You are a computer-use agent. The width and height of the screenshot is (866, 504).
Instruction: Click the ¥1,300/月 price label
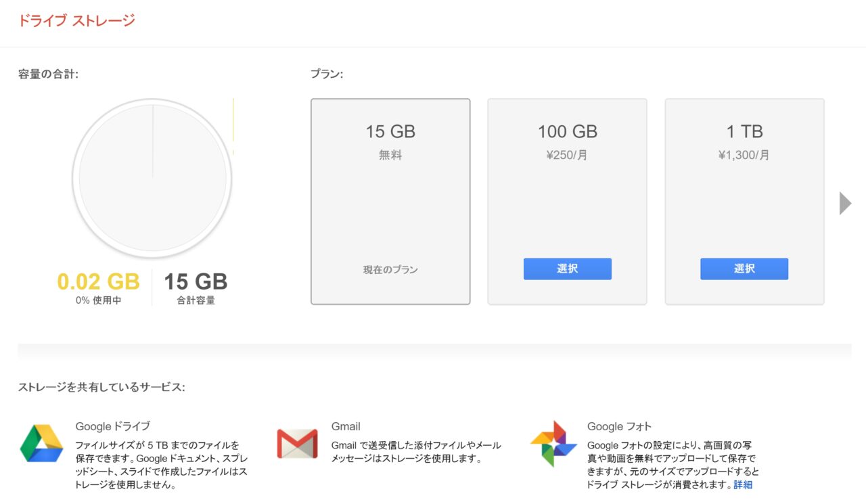point(744,155)
